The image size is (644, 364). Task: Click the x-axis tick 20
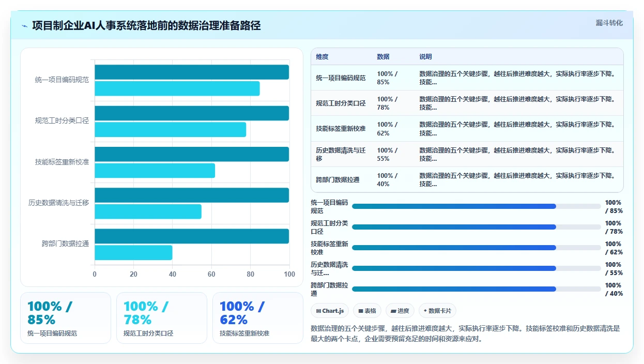coord(133,274)
